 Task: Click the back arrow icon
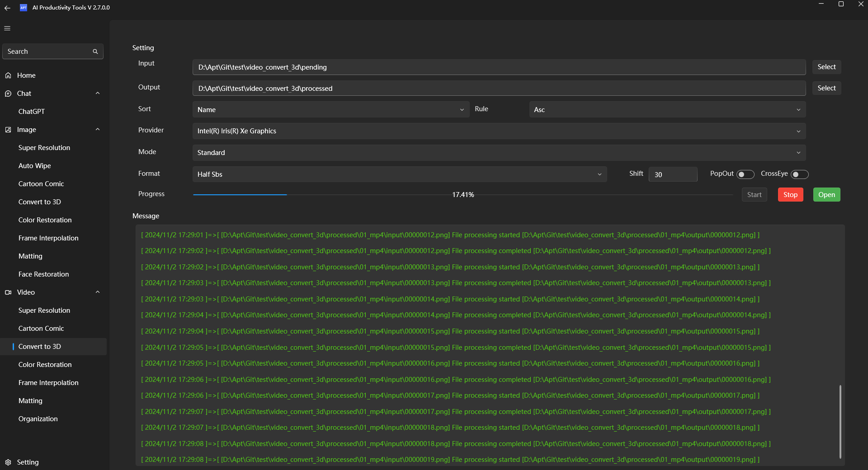[x=7, y=8]
